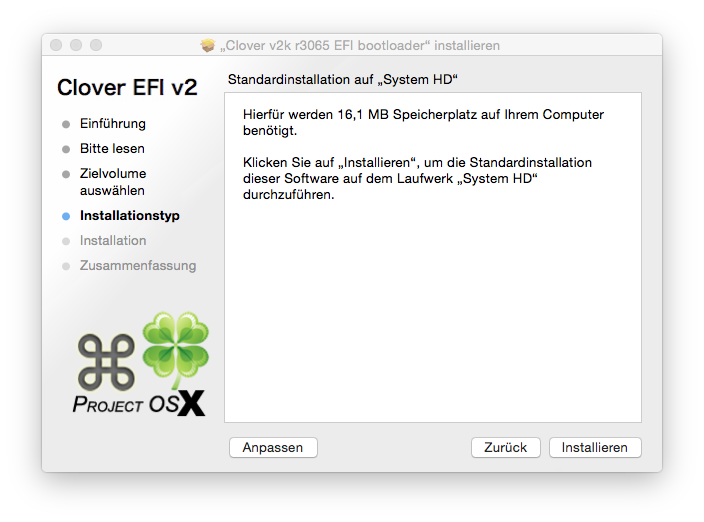This screenshot has height=522, width=704.
Task: Select the Bitte lesen step
Action: click(x=112, y=149)
